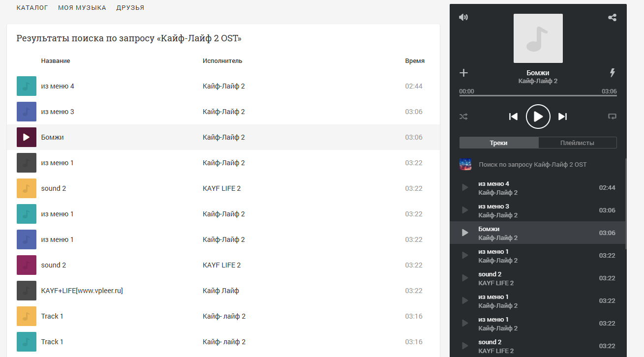Play Бомжи via its play icon in results

pos(27,137)
